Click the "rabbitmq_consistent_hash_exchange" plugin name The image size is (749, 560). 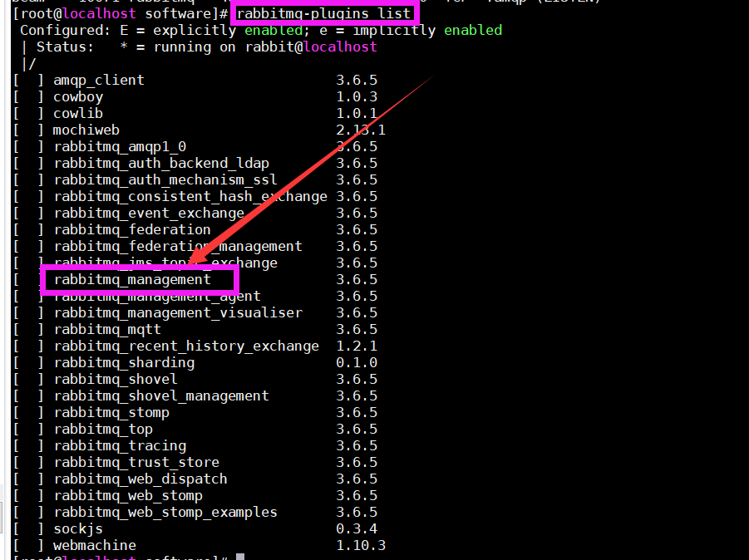[x=190, y=196]
